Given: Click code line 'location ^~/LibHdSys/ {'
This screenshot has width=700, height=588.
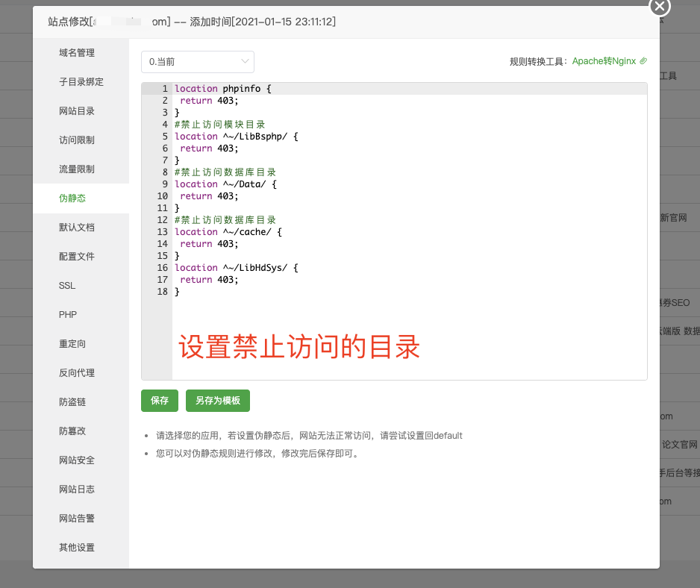Looking at the screenshot, I should (x=236, y=267).
